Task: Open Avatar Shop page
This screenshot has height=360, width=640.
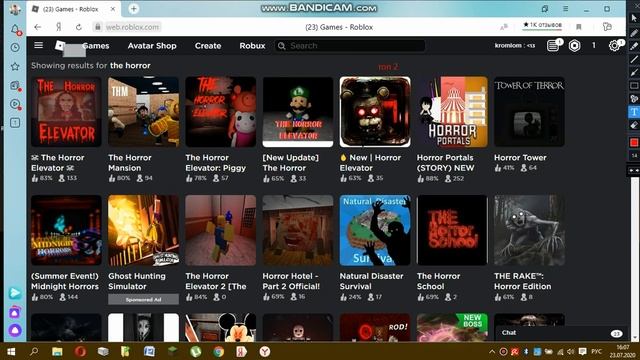Action: pyautogui.click(x=152, y=46)
